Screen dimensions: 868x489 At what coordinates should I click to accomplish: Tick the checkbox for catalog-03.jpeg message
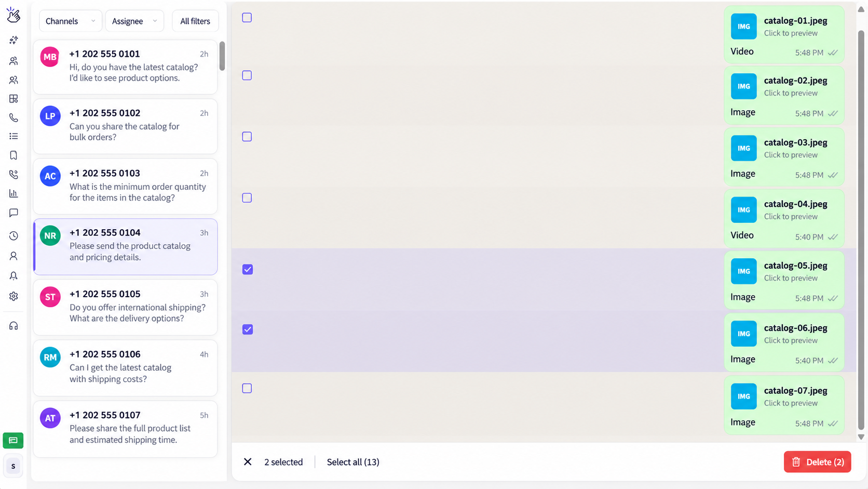tap(247, 137)
